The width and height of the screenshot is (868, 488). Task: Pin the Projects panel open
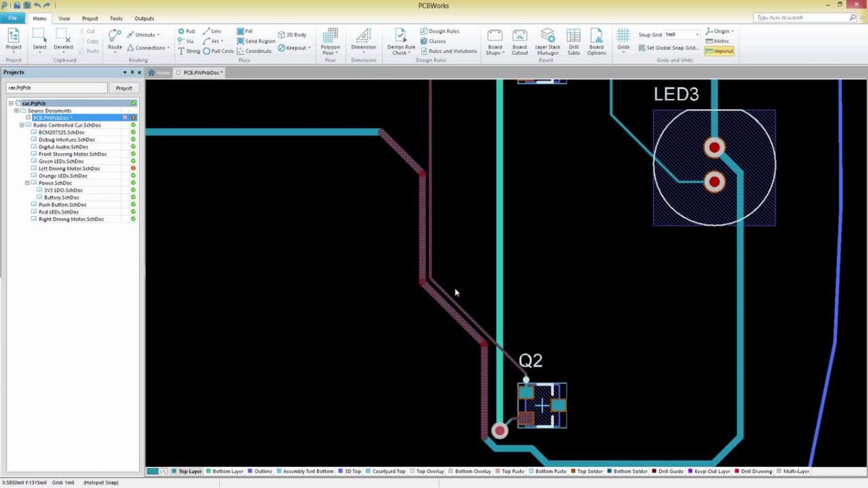132,72
